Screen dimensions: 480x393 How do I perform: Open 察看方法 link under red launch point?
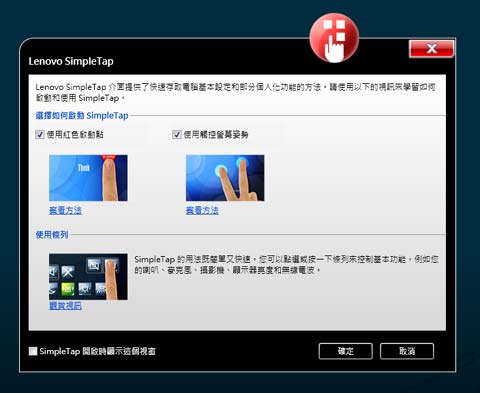coord(65,210)
